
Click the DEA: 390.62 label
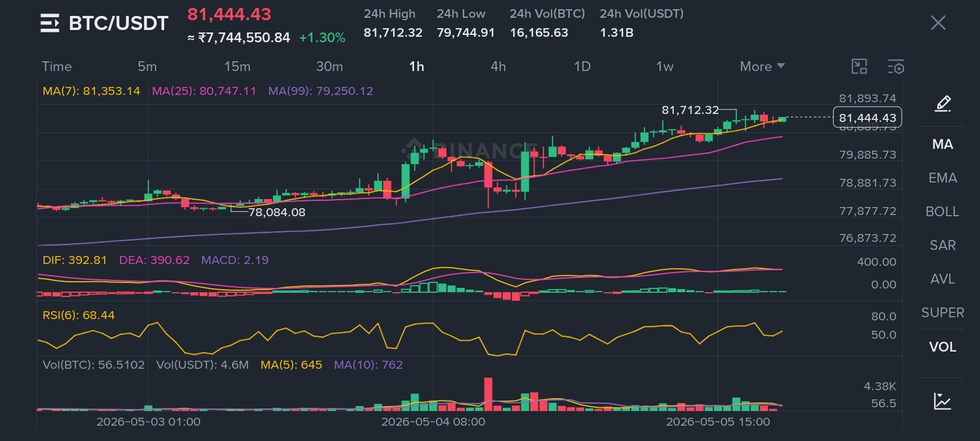[x=154, y=260]
